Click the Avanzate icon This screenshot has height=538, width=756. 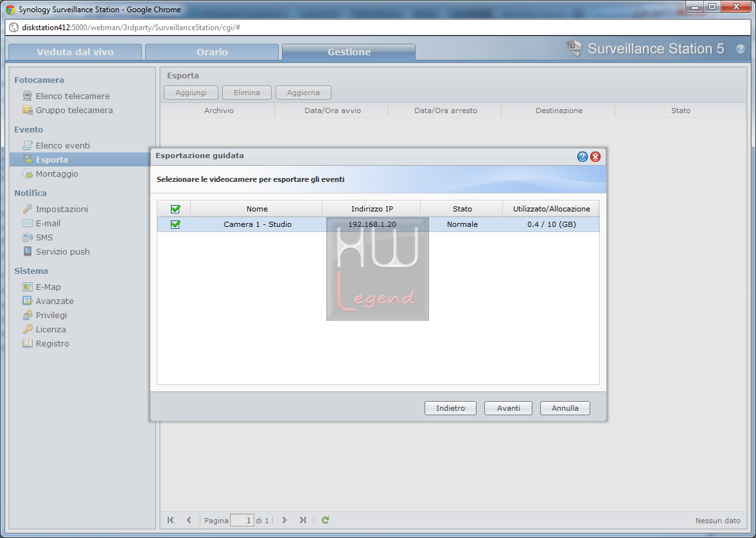pyautogui.click(x=28, y=301)
